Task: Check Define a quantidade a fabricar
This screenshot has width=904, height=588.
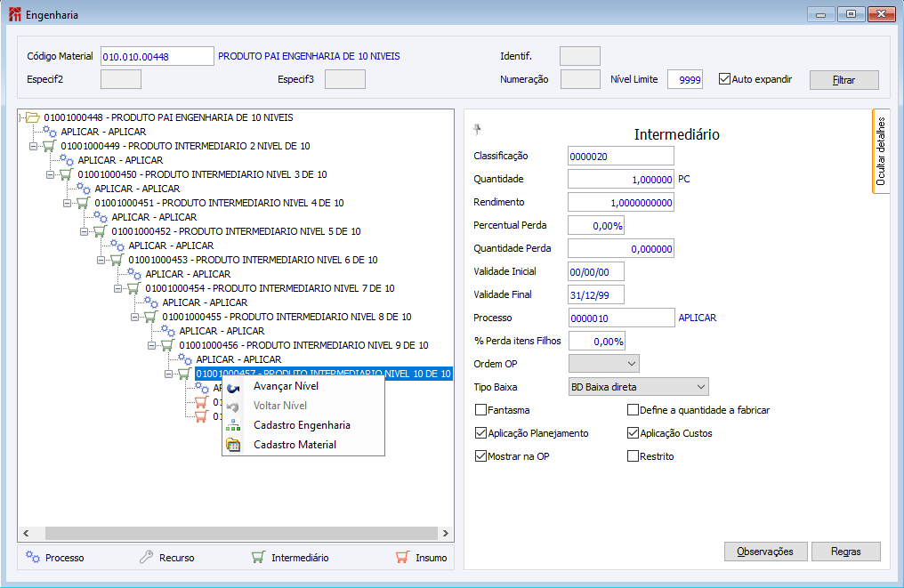Action: tap(633, 410)
